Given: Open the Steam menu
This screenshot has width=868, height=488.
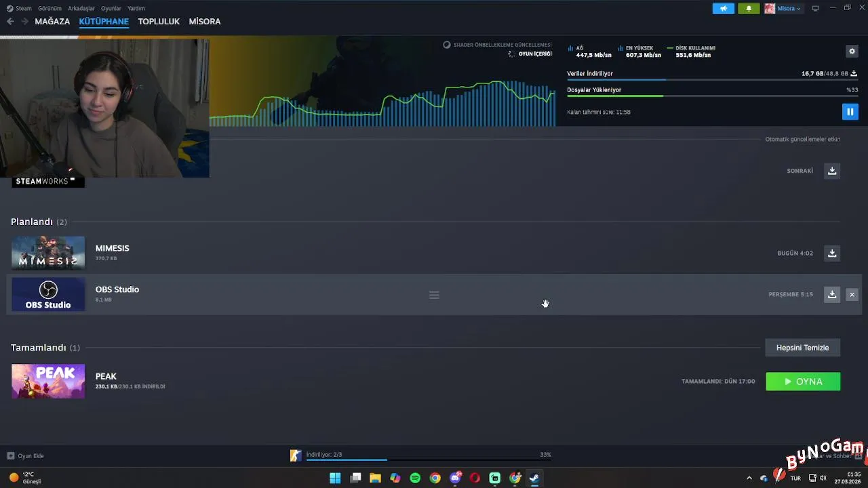Looking at the screenshot, I should tap(20, 8).
